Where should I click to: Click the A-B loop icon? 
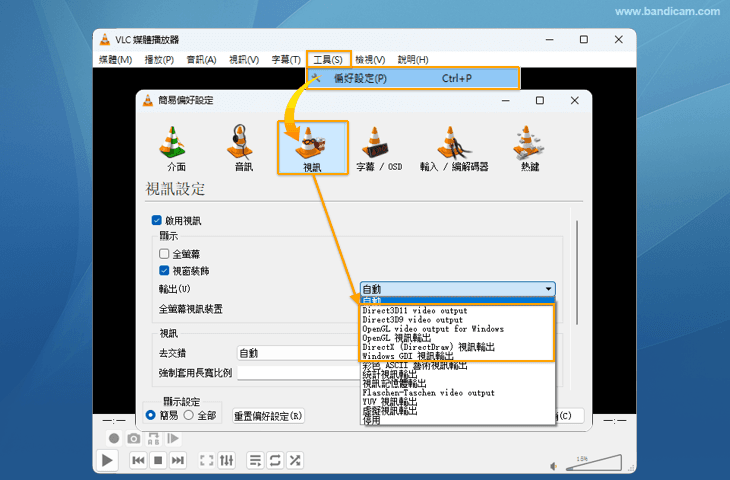153,439
